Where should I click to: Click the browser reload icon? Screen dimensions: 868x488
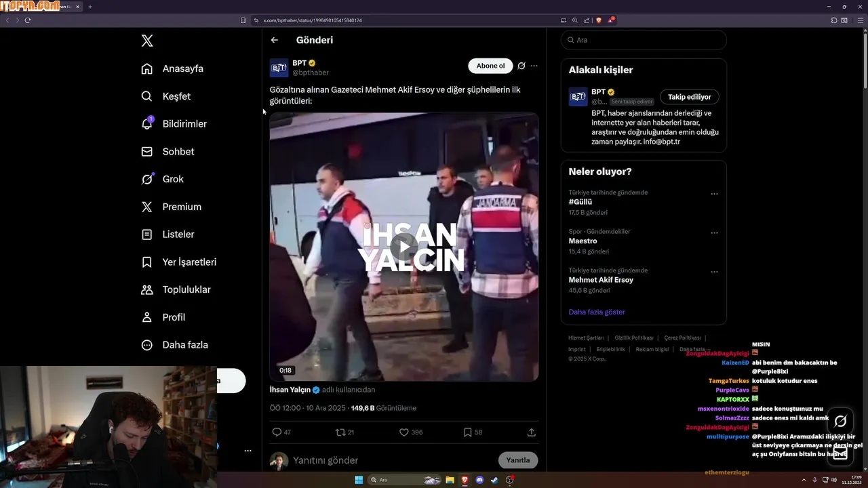[28, 20]
